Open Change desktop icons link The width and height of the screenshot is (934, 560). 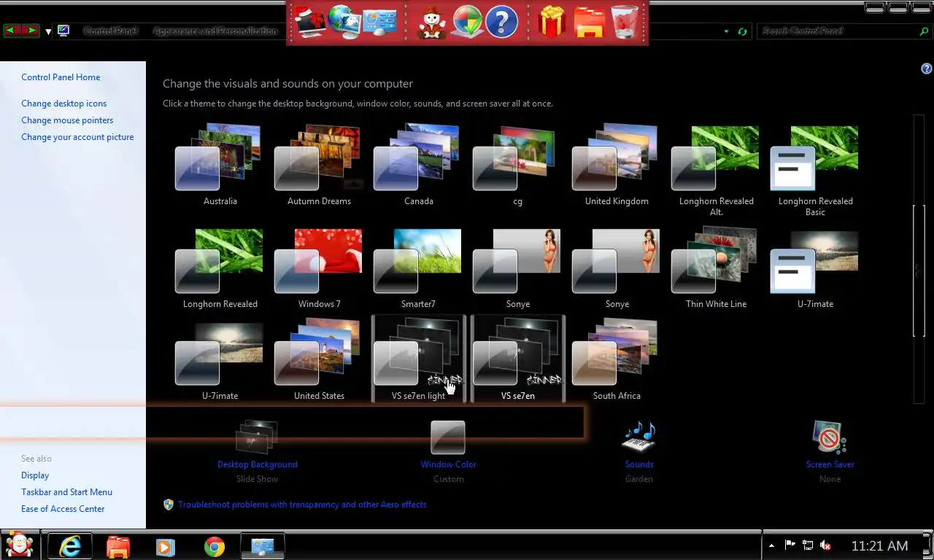(63, 104)
